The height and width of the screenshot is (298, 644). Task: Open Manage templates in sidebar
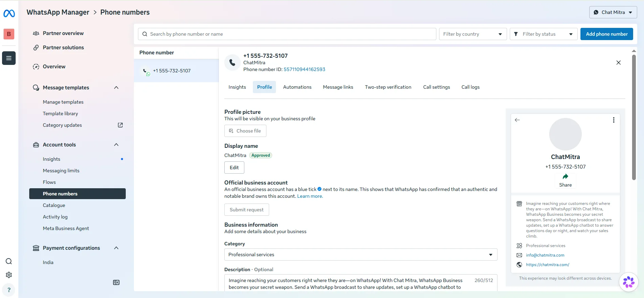[x=63, y=102]
